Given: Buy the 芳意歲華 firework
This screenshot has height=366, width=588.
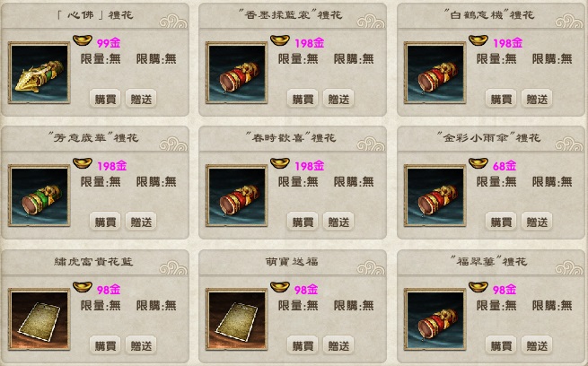Looking at the screenshot, I should tap(105, 222).
